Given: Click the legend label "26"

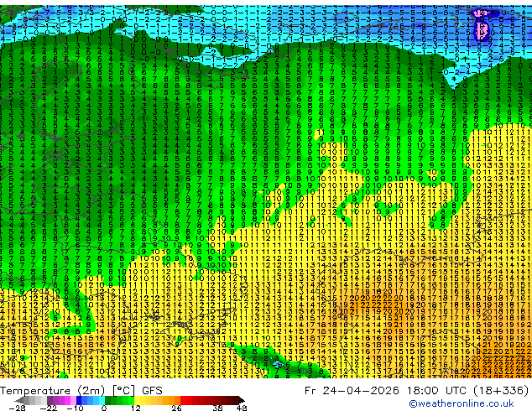Looking at the screenshot, I should coord(176,408).
